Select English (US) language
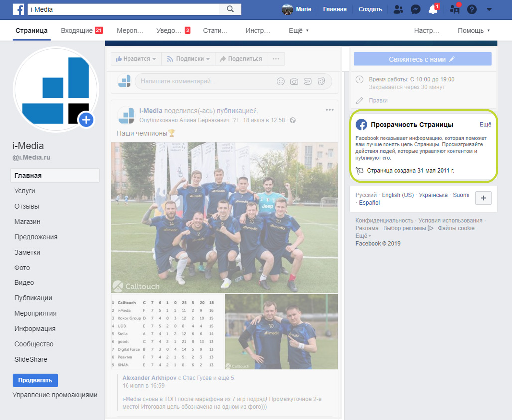 398,195
